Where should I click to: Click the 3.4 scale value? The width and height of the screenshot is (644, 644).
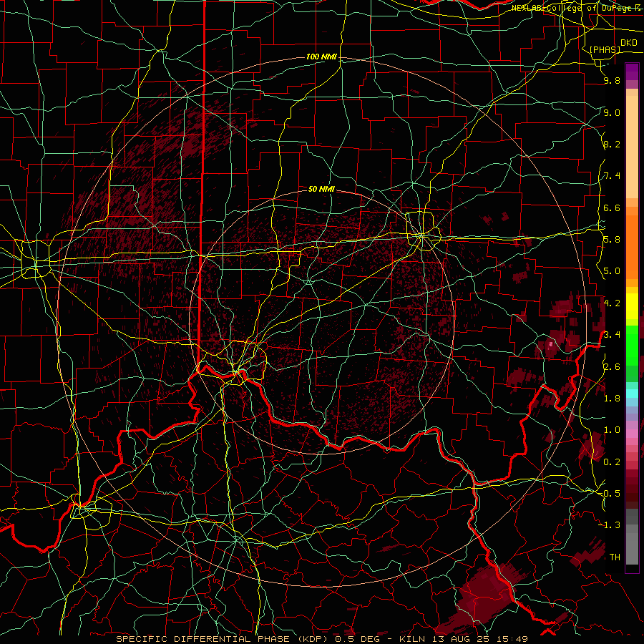pos(612,335)
